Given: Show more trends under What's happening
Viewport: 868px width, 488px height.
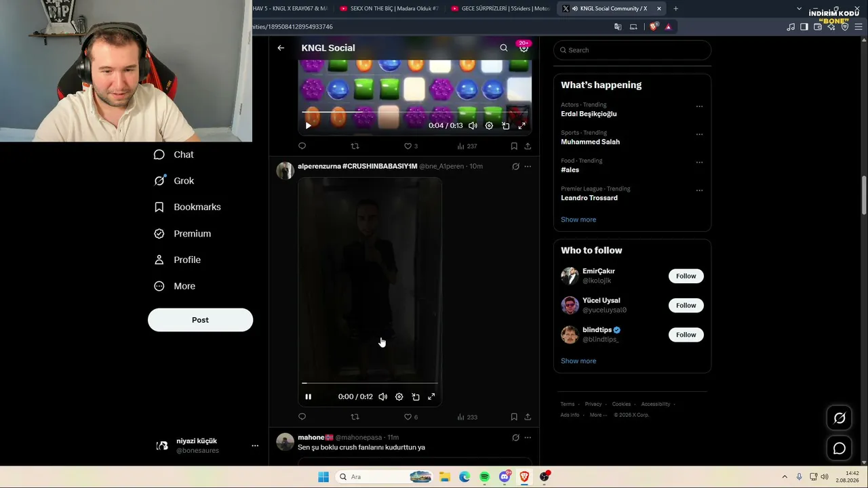Looking at the screenshot, I should 578,220.
